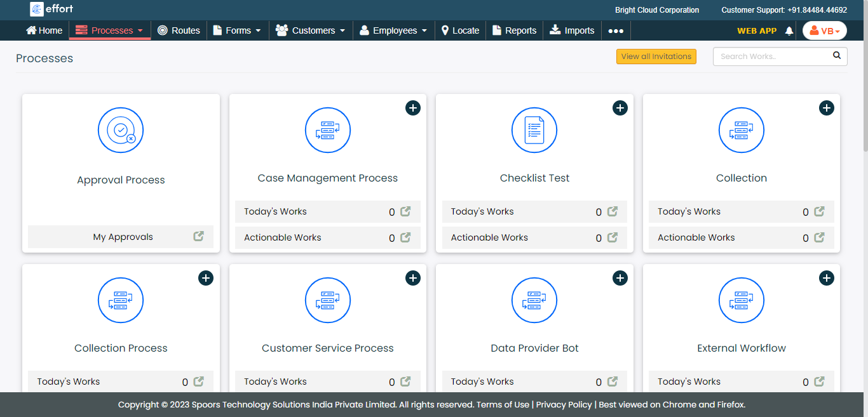Screen dimensions: 868x417
Task: Click plus icon on External Workflow card
Action: [x=826, y=278]
